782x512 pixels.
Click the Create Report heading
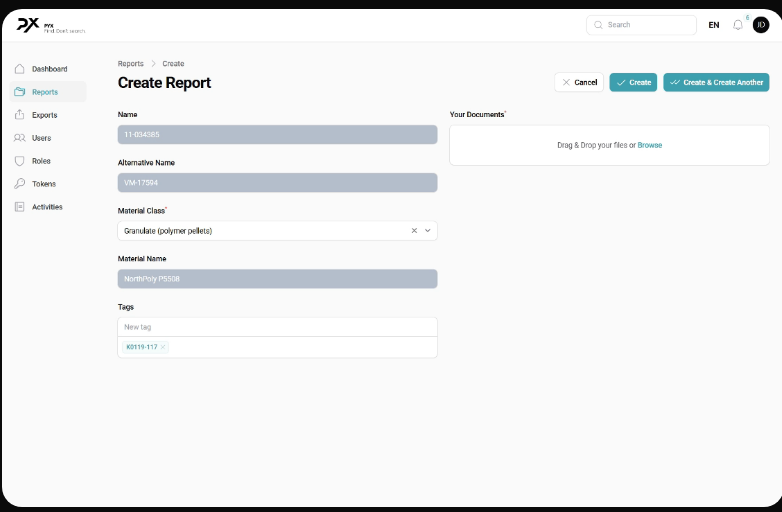tap(164, 83)
